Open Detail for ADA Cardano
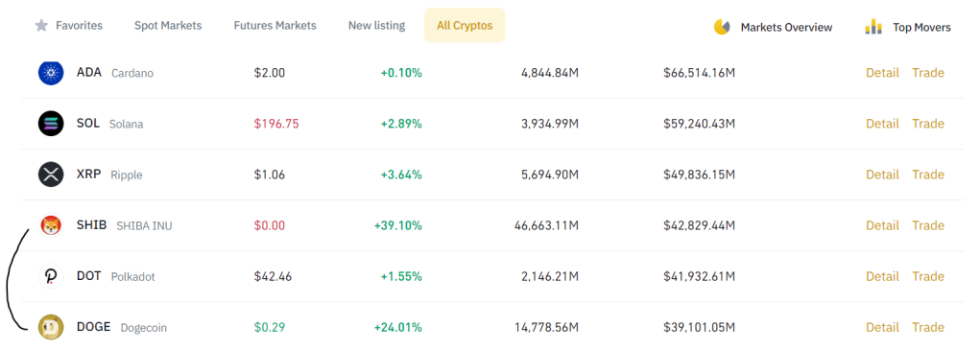Screen dimensions: 980x350 click(882, 73)
